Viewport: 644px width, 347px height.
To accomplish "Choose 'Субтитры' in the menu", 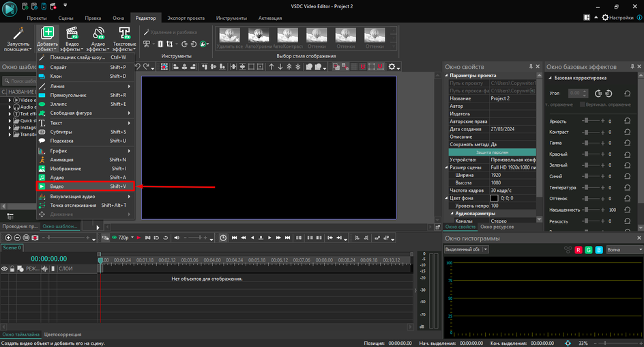I will tap(85, 132).
